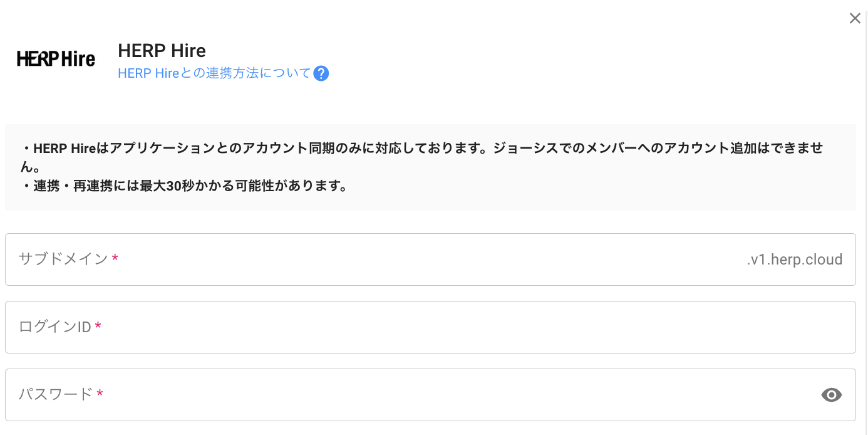Viewport: 868px width, 435px height.
Task: Open the HERP Hireとの連携方法について link
Action: tap(214, 73)
